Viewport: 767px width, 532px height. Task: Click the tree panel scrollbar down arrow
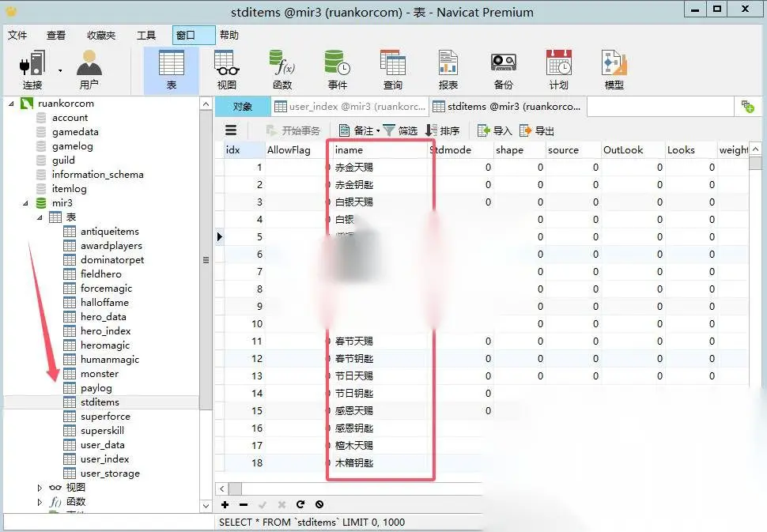click(x=206, y=506)
